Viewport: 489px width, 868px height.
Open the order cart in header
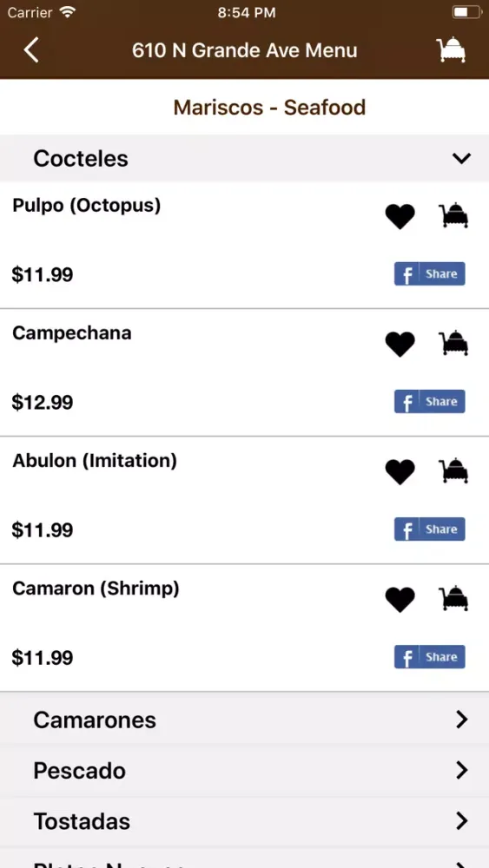coord(451,49)
